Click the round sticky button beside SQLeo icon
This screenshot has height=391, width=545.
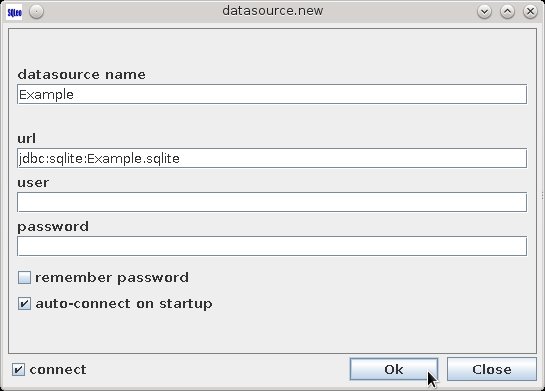(x=36, y=12)
